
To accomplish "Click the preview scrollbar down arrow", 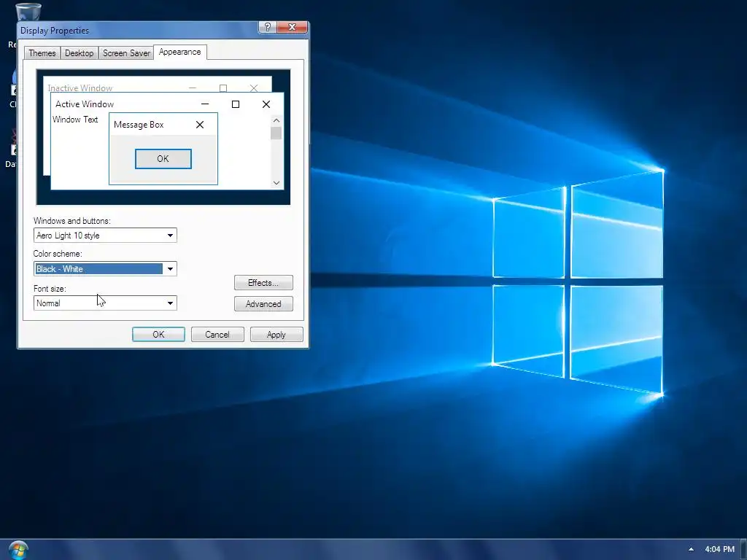I will pyautogui.click(x=276, y=183).
